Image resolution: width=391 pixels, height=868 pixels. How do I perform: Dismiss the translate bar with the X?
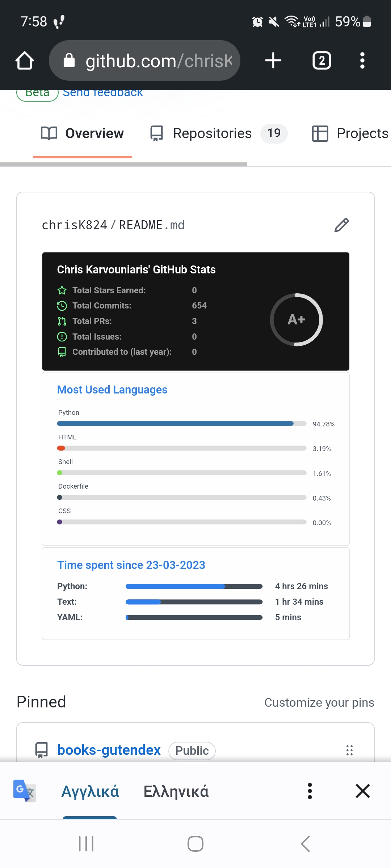(x=363, y=791)
